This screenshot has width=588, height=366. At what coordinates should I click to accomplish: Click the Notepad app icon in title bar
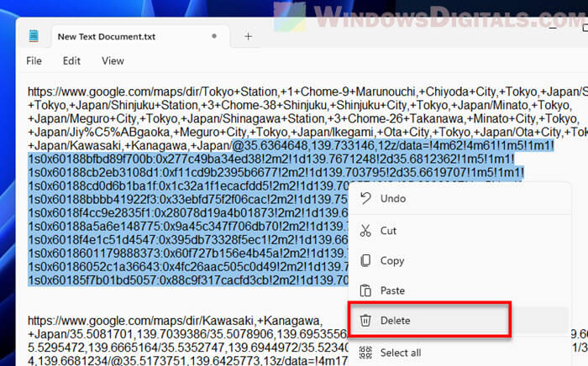click(34, 36)
